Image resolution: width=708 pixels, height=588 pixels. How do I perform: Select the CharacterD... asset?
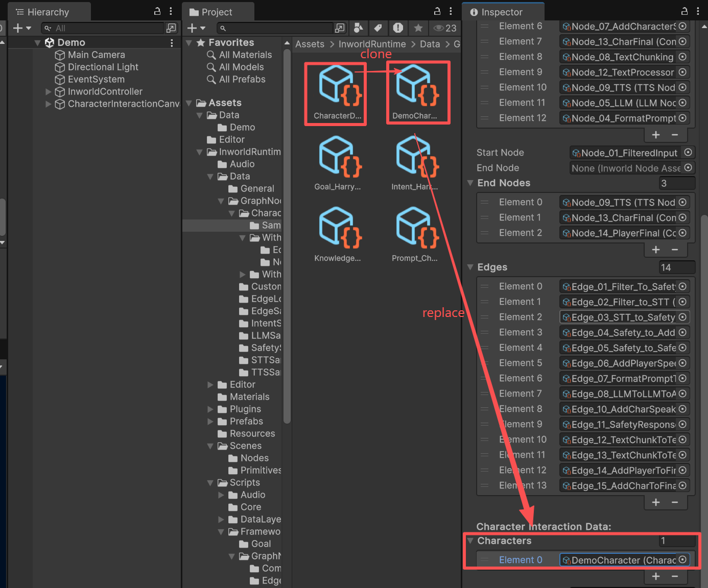click(337, 93)
